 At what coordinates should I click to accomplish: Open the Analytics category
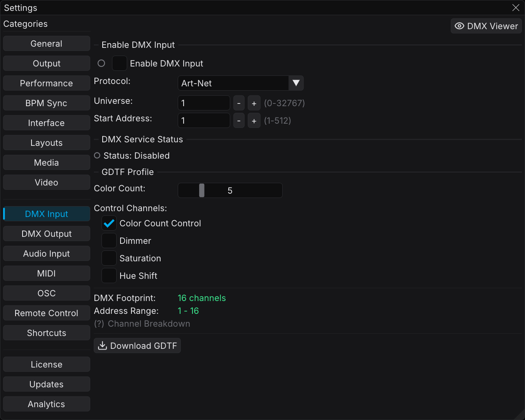coord(47,404)
